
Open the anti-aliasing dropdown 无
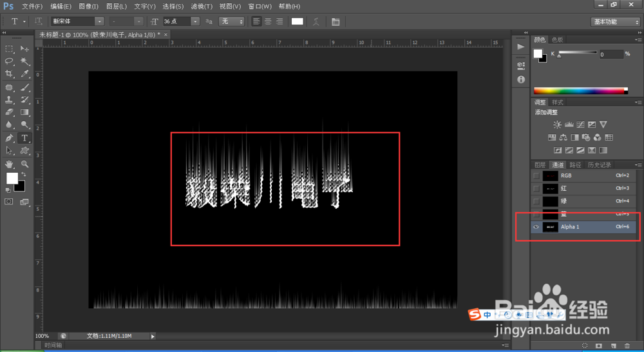pyautogui.click(x=232, y=21)
